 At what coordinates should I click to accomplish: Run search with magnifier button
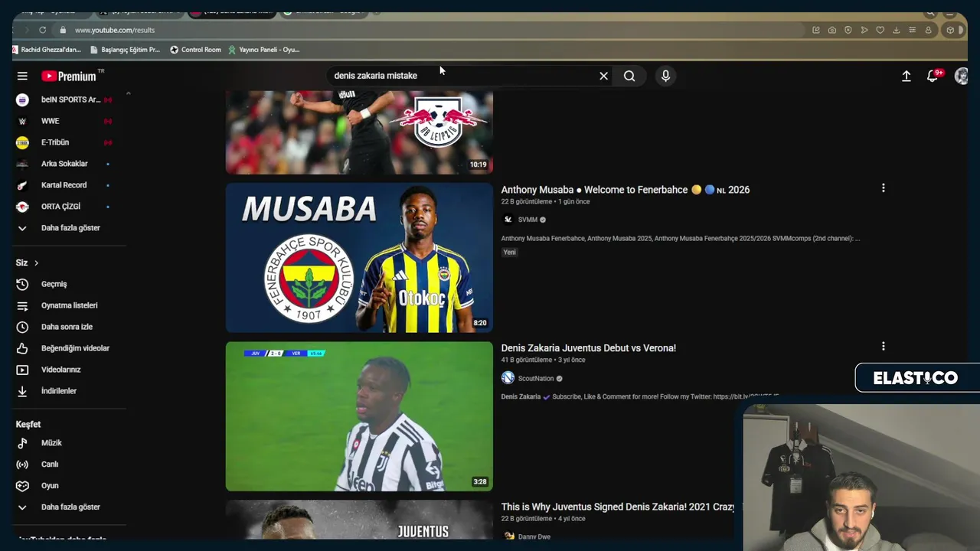coord(629,76)
